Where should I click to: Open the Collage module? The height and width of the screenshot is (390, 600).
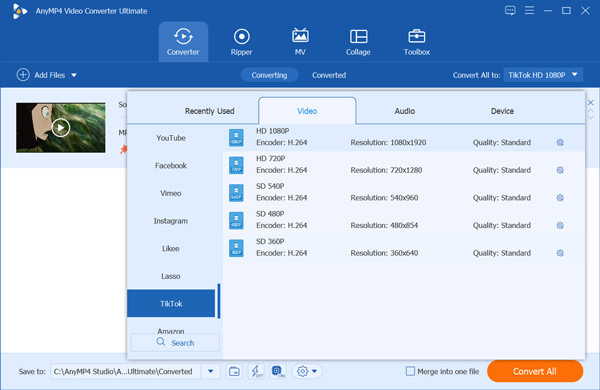pos(358,42)
